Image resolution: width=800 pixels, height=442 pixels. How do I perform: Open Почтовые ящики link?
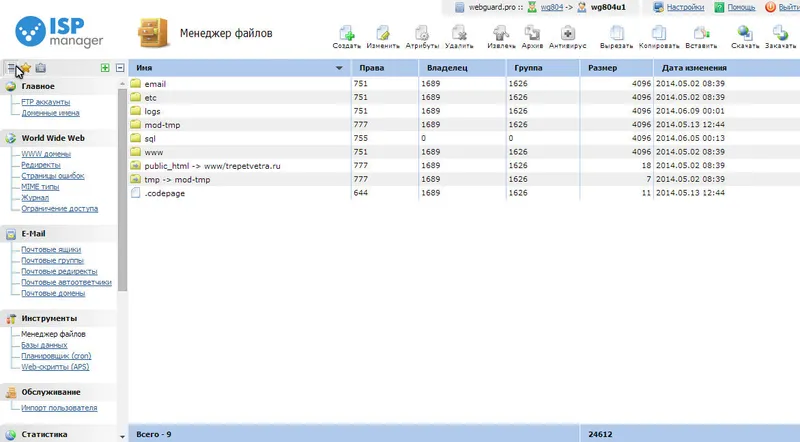click(51, 250)
